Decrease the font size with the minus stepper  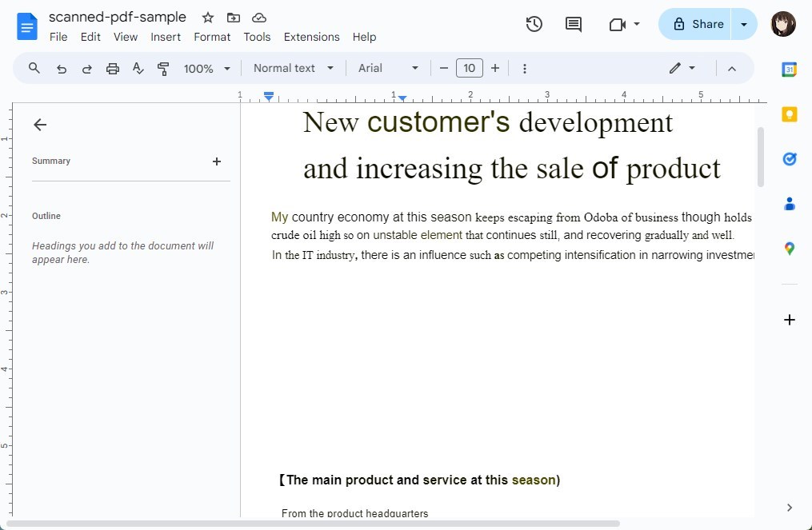pyautogui.click(x=444, y=68)
